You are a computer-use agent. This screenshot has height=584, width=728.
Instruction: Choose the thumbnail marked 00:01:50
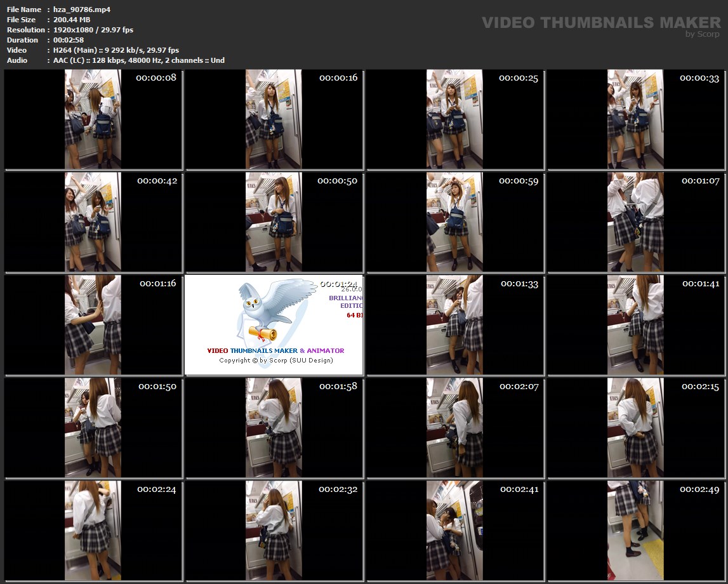coord(93,428)
